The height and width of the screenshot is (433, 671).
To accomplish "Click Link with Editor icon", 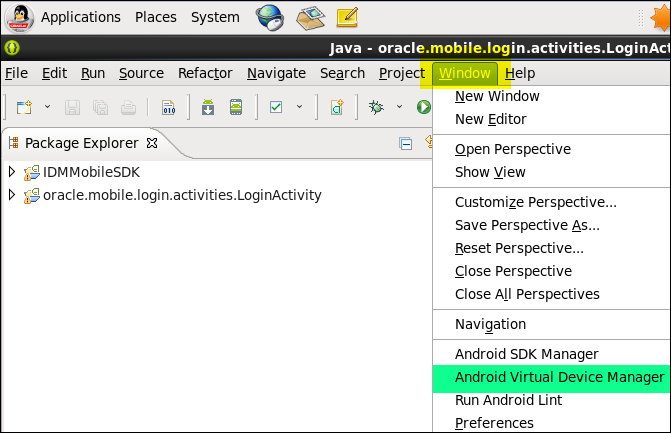I will point(428,142).
